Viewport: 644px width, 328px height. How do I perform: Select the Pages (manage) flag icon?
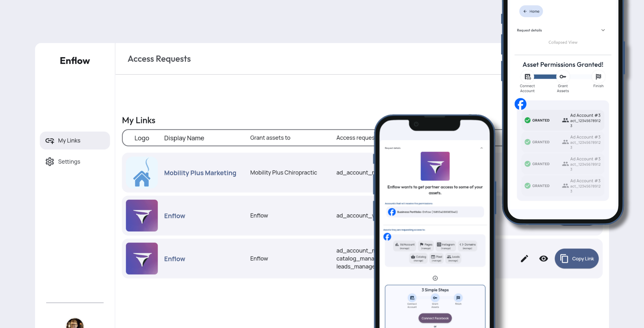pyautogui.click(x=421, y=244)
